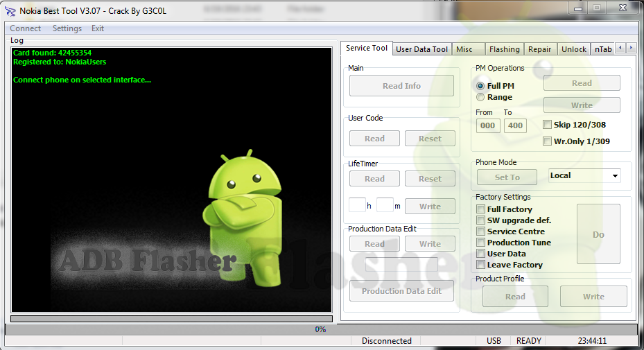Click the large Production Data Edit button
This screenshot has width=644, height=350.
pyautogui.click(x=401, y=291)
